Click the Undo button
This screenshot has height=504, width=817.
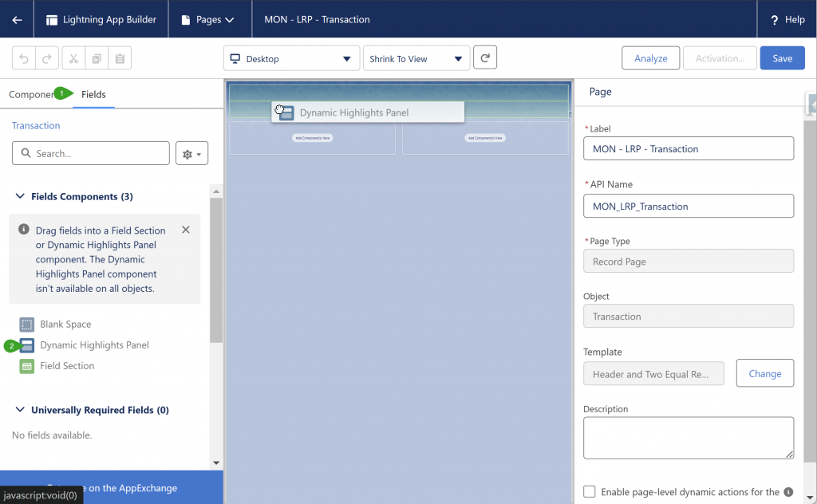24,58
